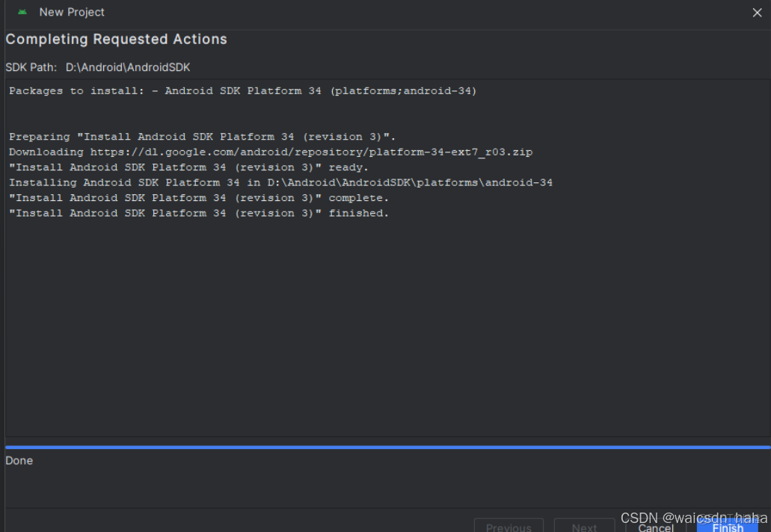The width and height of the screenshot is (771, 532).
Task: Close the New Project dialog
Action: pos(757,12)
